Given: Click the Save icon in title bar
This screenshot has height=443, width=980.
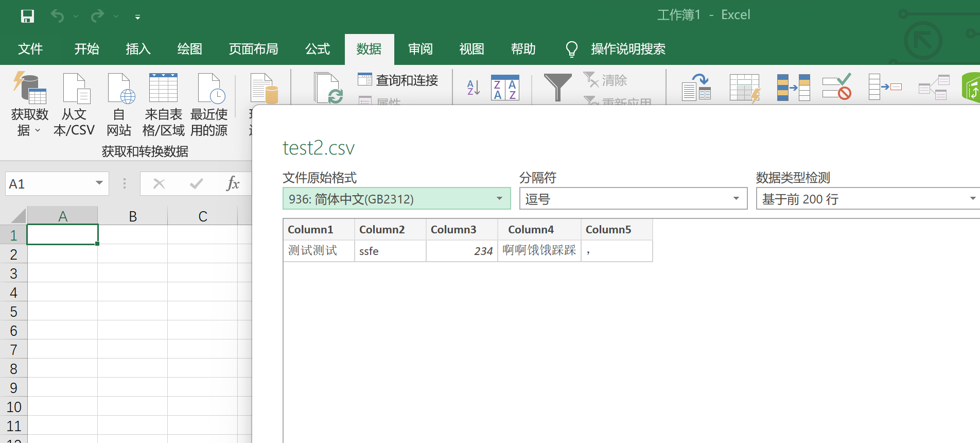Looking at the screenshot, I should (x=27, y=16).
